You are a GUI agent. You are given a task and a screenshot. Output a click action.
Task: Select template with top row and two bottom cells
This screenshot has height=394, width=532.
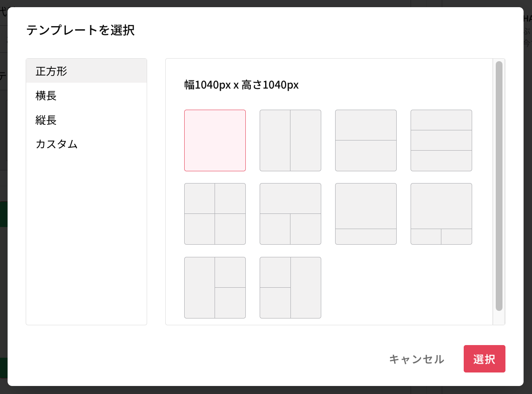pyautogui.click(x=290, y=214)
